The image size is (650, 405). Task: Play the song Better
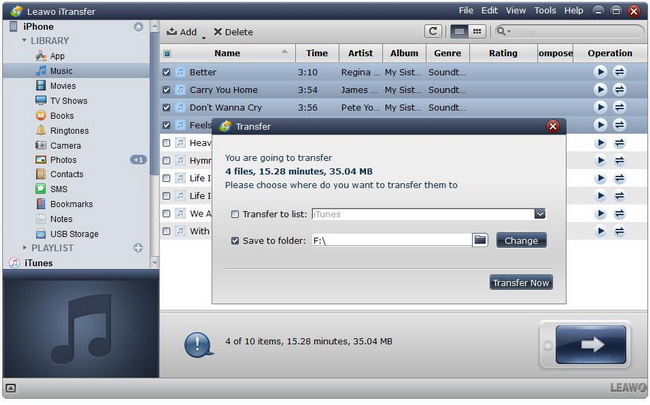[600, 72]
